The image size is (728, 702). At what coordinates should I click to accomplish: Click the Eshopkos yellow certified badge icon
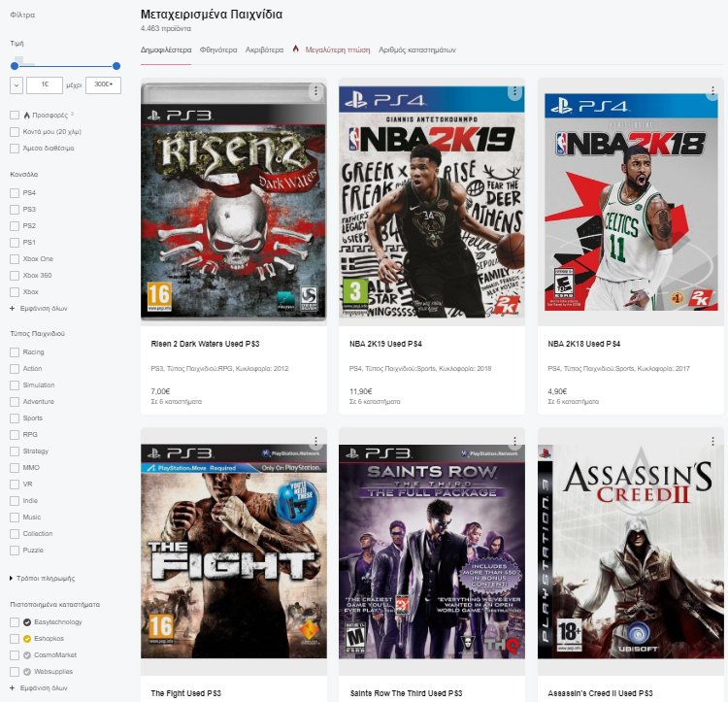[27, 639]
